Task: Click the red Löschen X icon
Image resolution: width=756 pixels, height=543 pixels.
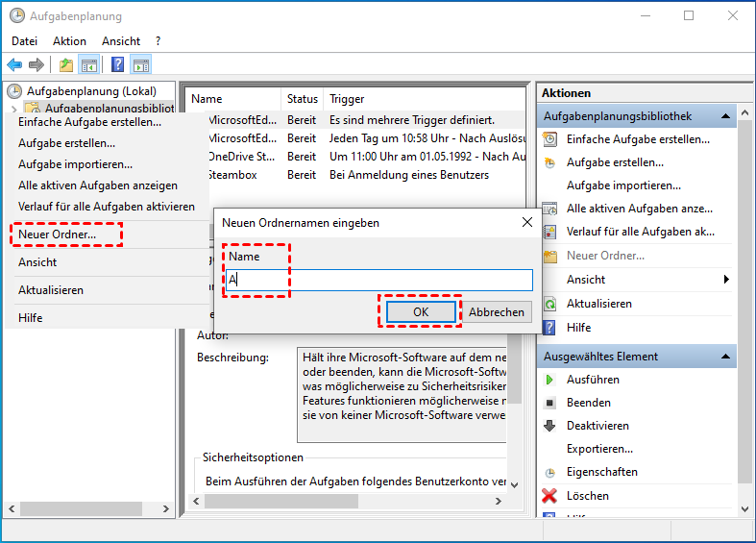Action: click(x=549, y=496)
